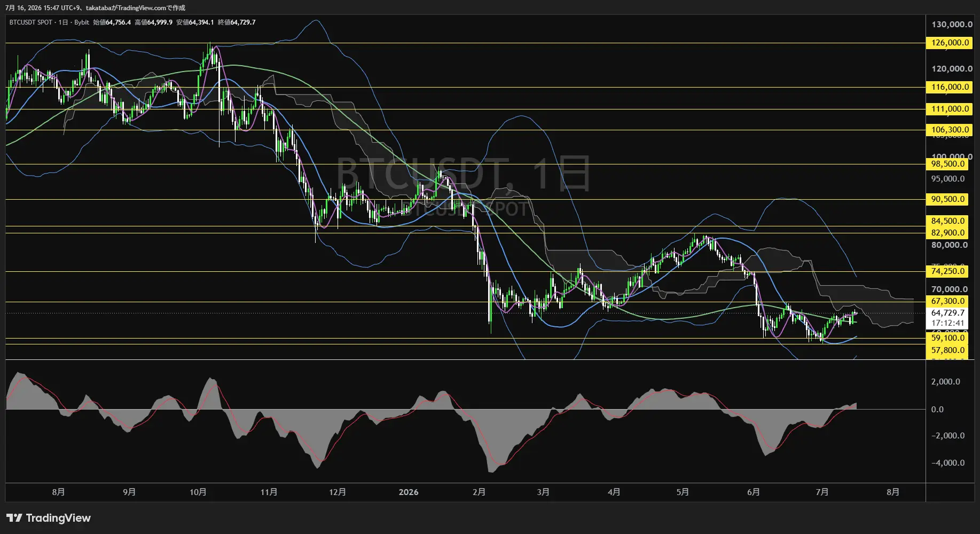Click the 111,000.0 price level tag
This screenshot has height=534, width=980.
950,109
